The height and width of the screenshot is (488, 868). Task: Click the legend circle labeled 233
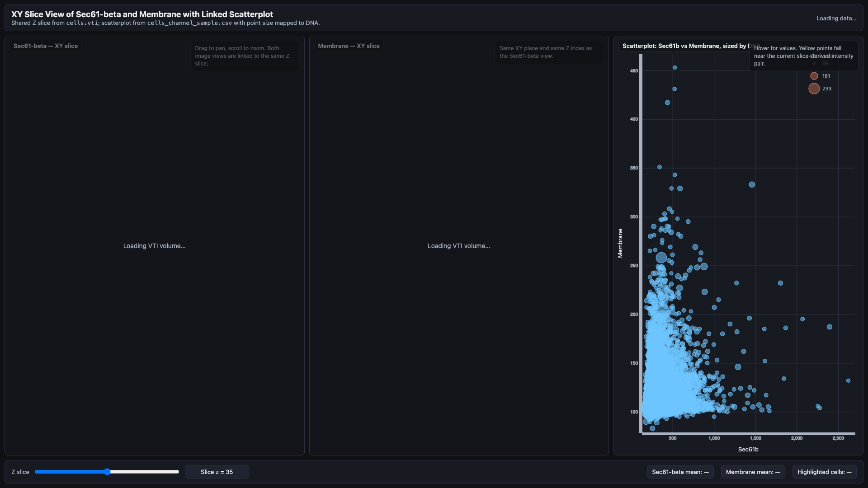[814, 89]
